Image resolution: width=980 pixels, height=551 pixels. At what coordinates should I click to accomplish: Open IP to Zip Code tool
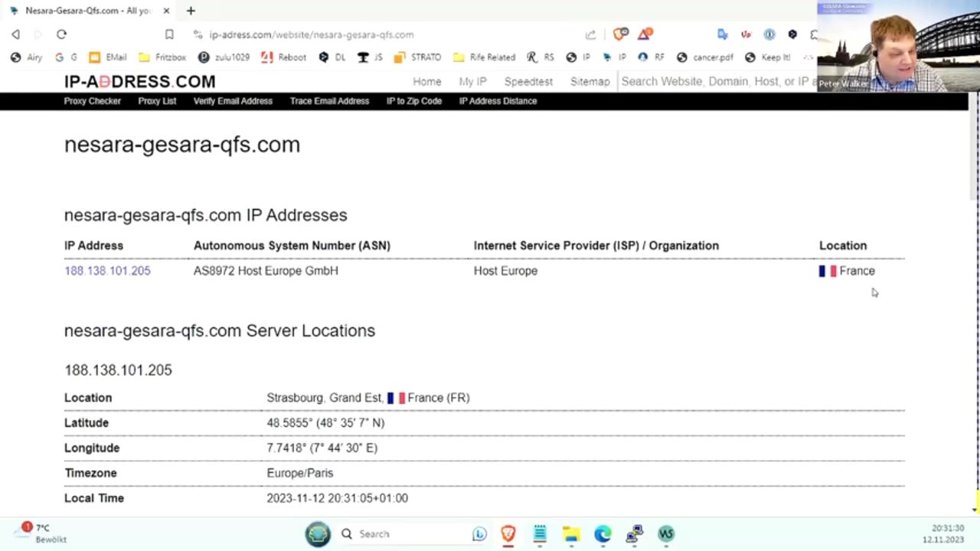pos(414,101)
